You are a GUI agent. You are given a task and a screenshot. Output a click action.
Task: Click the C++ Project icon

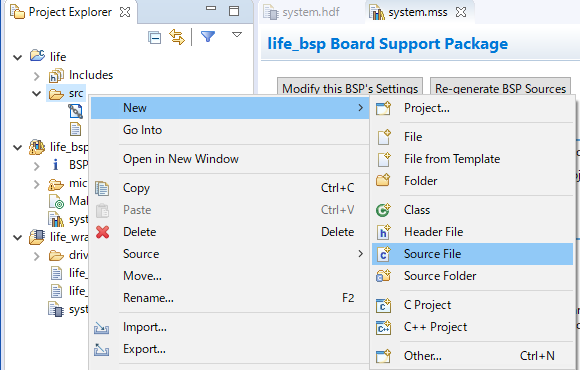click(383, 327)
